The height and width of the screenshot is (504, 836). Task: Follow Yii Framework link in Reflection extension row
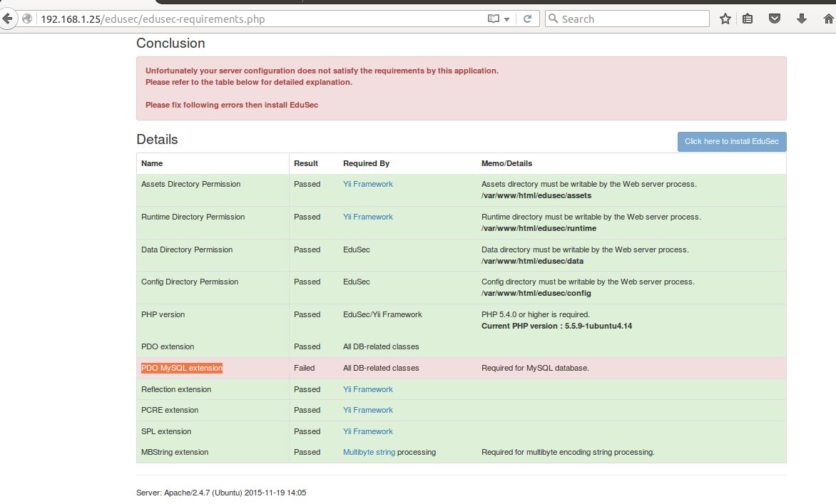point(367,389)
